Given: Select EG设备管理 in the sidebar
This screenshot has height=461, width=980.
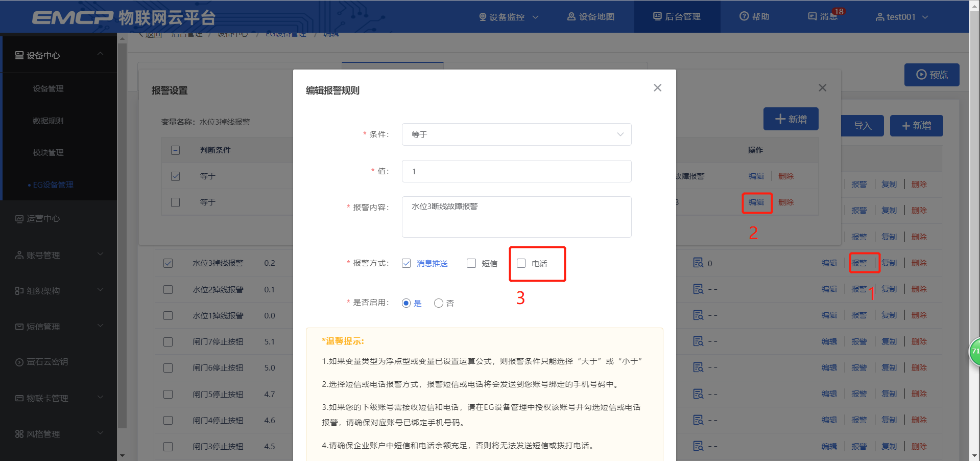Looking at the screenshot, I should (x=53, y=185).
